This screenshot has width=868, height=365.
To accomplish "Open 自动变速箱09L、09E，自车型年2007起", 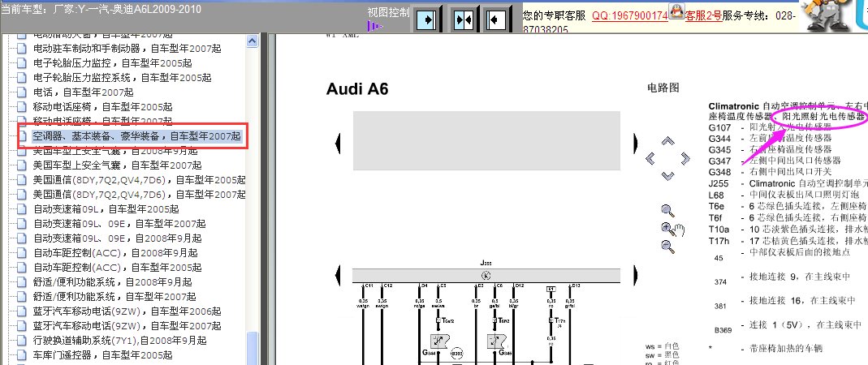I will (119, 224).
